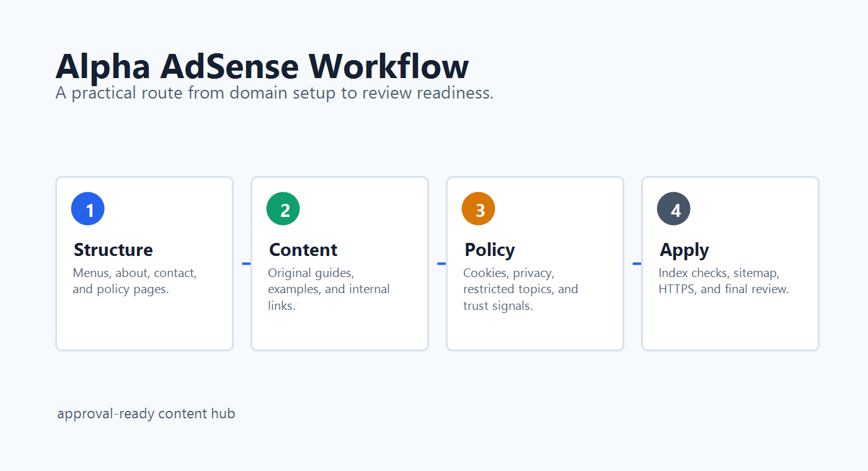Image resolution: width=868 pixels, height=471 pixels.
Task: Select the Policy card heading
Action: 490,250
